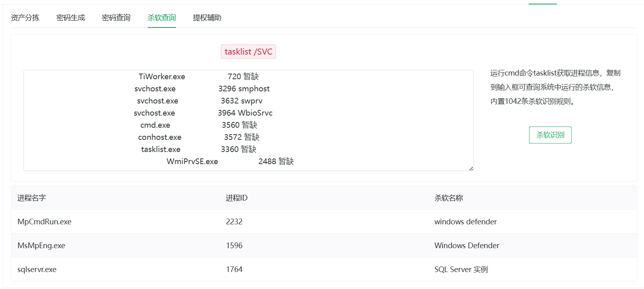Click the 杀软名称 column header
Image resolution: width=644 pixels, height=289 pixels.
449,198
